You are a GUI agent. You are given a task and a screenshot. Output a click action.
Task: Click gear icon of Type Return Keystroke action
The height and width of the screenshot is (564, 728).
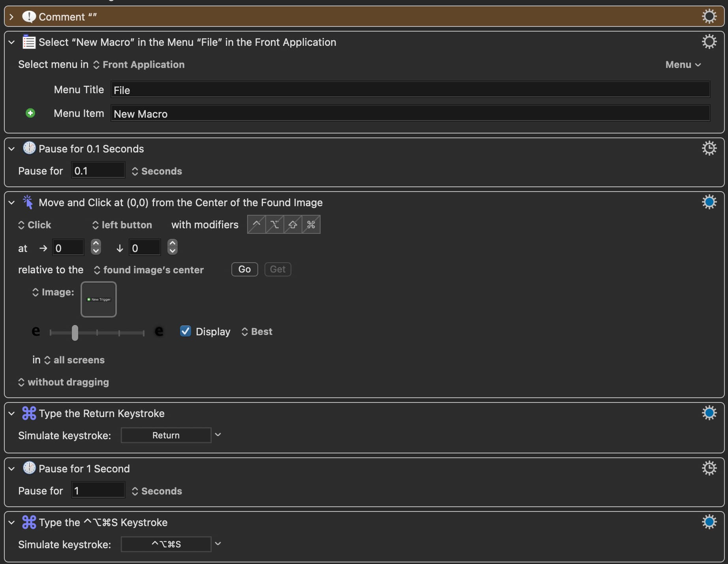coord(709,413)
